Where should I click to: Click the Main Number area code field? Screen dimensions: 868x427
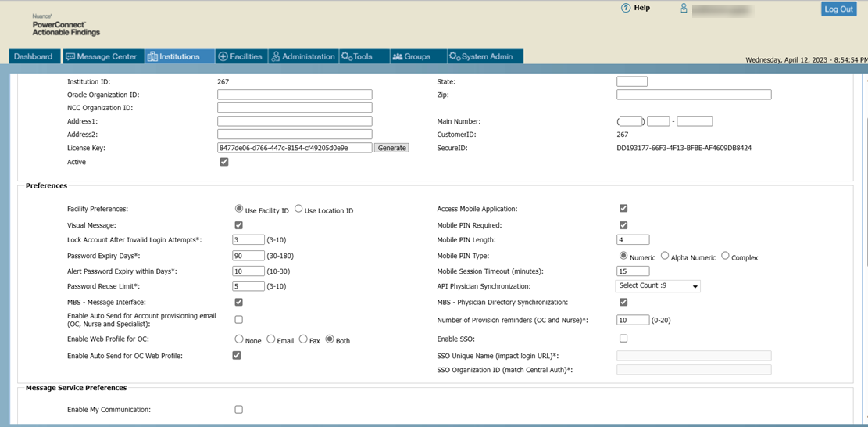630,120
